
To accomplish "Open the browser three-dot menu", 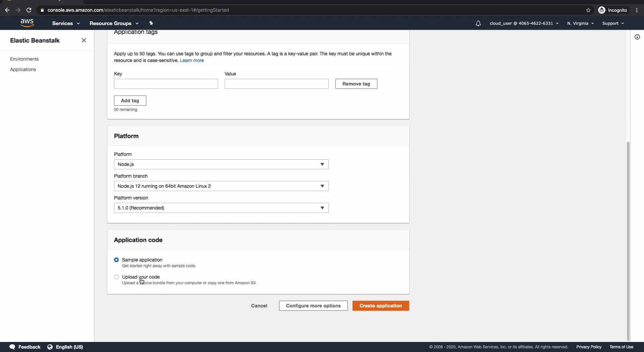I will (637, 10).
